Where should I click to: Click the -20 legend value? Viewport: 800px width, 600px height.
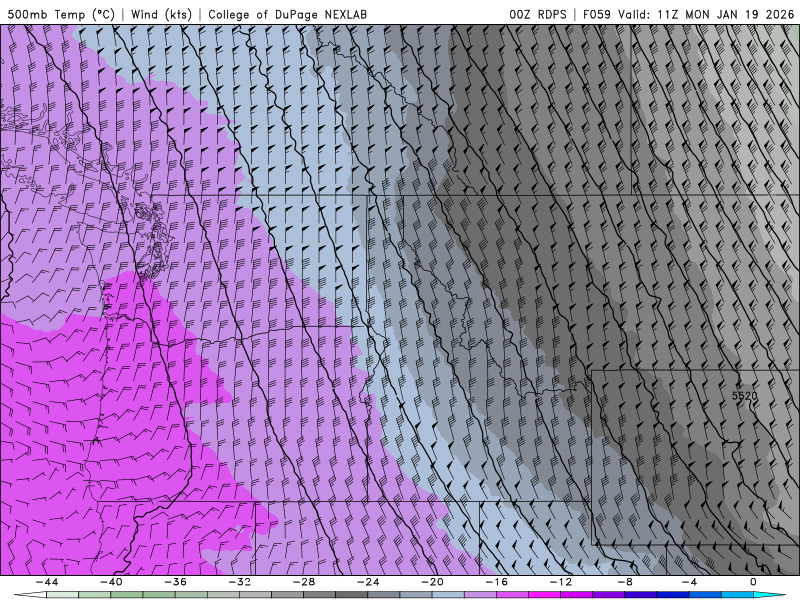point(432,582)
